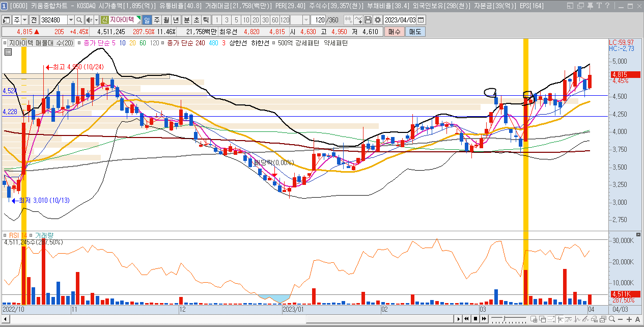The width and height of the screenshot is (644, 327).
Task: Click the letter A text icon at bottom right
Action: [637, 319]
